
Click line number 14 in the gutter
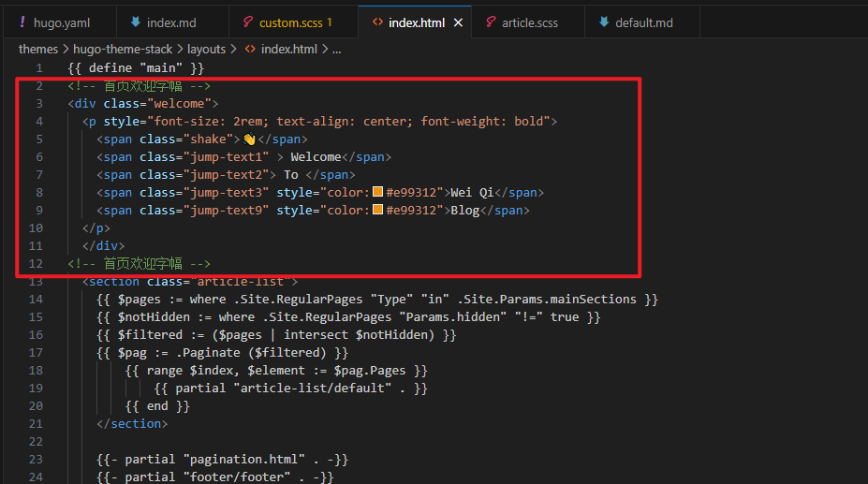pyautogui.click(x=36, y=299)
